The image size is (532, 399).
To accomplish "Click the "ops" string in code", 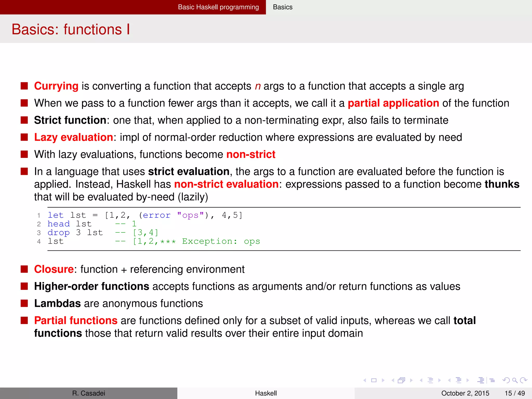I will [x=190, y=215].
